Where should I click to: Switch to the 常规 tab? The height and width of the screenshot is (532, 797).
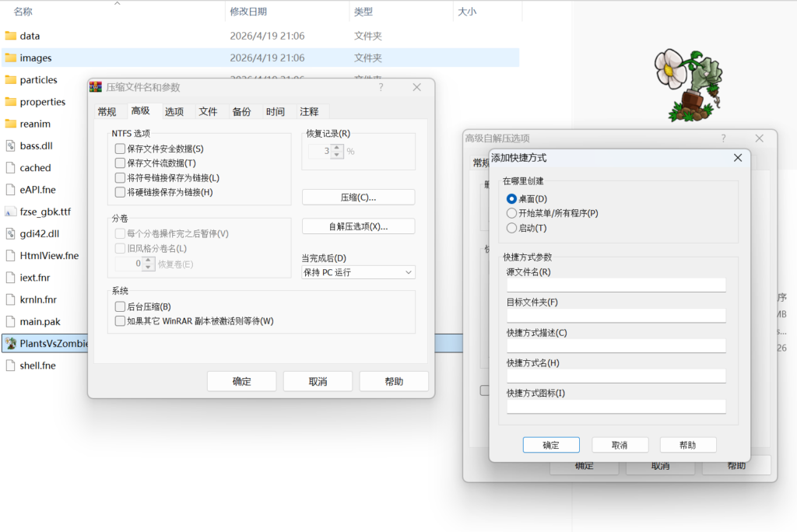click(x=107, y=112)
